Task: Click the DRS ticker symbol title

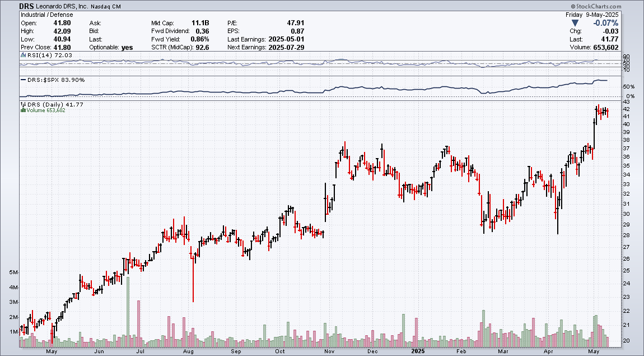Action: tap(26, 6)
